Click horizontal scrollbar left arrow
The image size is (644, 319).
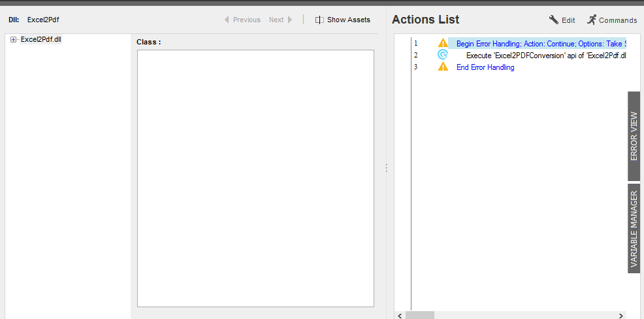point(400,315)
